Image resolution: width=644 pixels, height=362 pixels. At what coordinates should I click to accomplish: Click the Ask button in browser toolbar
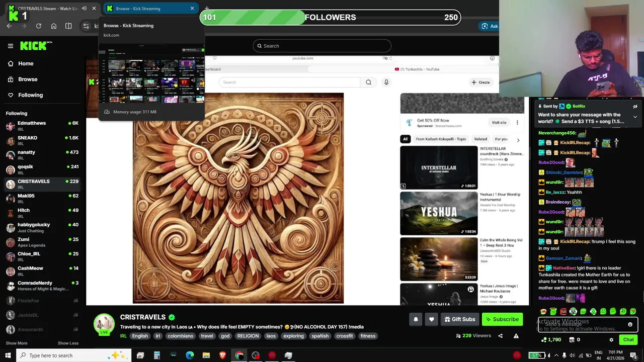pos(489,26)
